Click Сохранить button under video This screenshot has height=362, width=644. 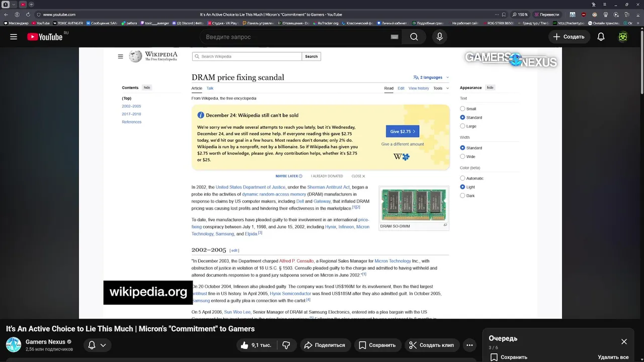pos(377,345)
